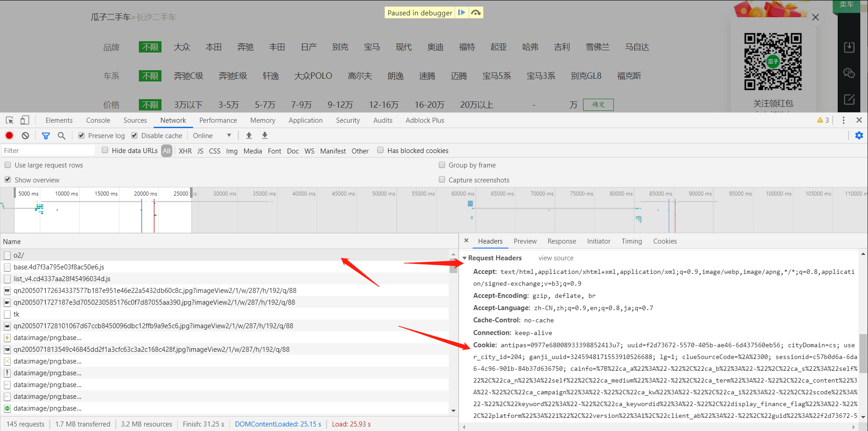Open the request Cookies tab
868x431 pixels.
tap(665, 241)
